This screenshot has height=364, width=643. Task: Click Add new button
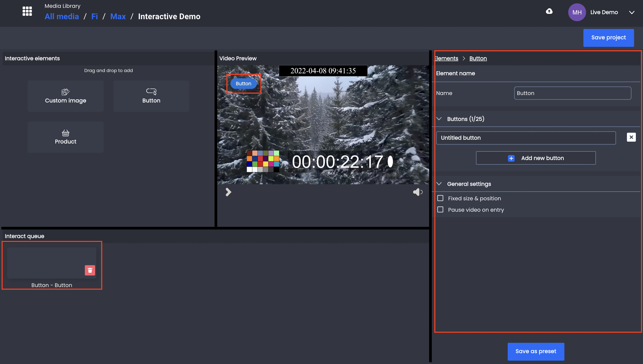536,158
